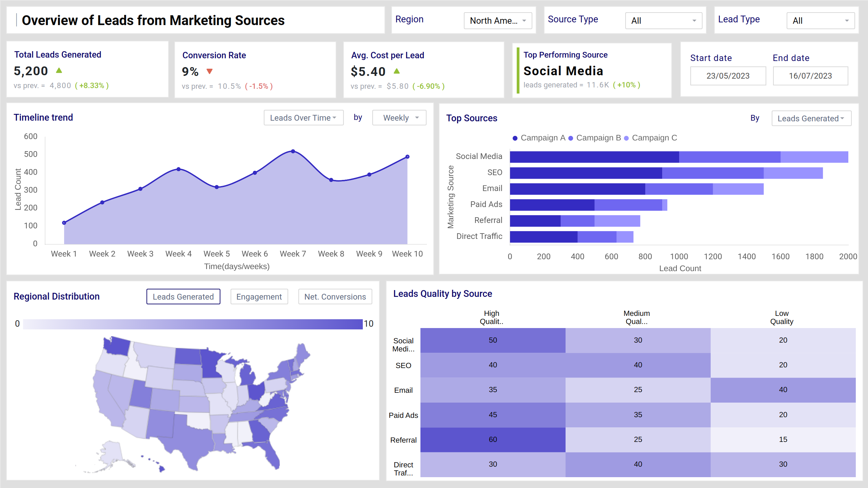Image resolution: width=868 pixels, height=488 pixels.
Task: Toggle Campaign A legend marker
Action: [515, 138]
